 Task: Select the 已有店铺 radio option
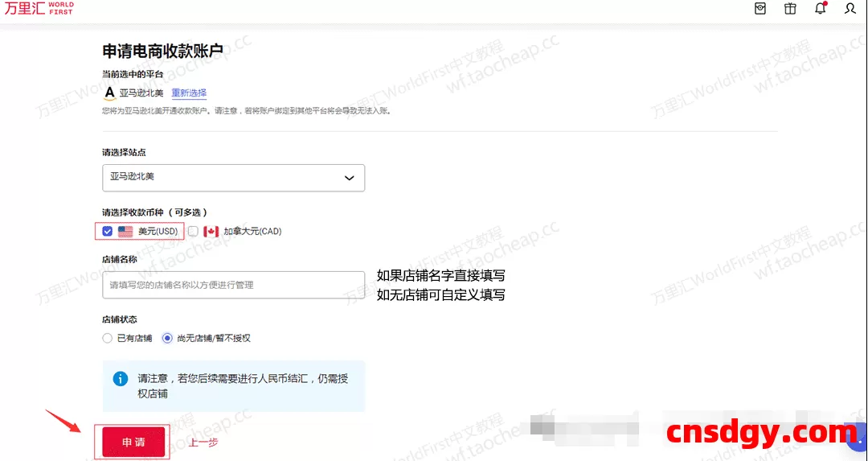click(x=108, y=338)
